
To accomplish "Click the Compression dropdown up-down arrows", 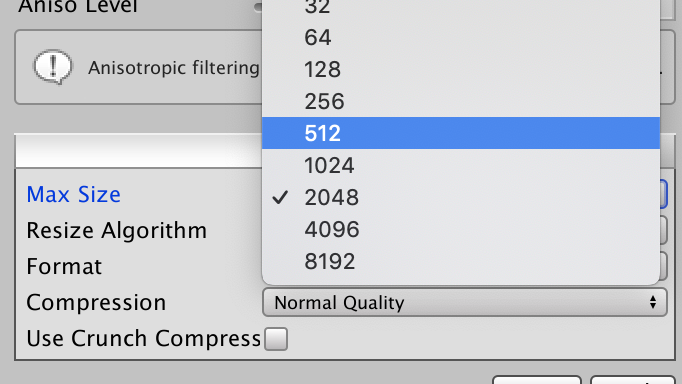I will (x=652, y=302).
